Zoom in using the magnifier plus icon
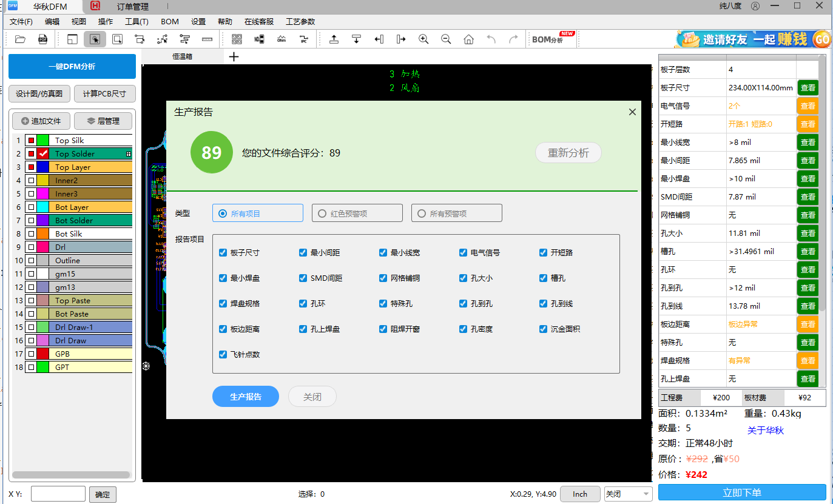833x504 pixels. [x=423, y=39]
